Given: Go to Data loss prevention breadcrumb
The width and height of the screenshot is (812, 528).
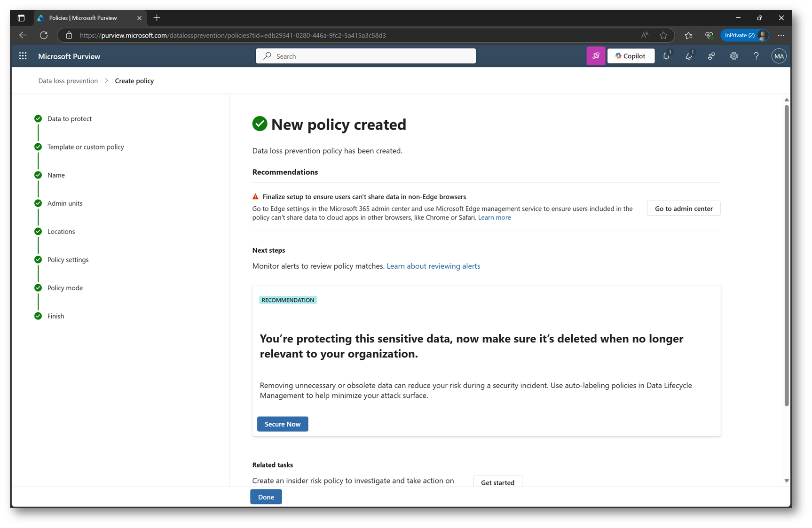Looking at the screenshot, I should [x=68, y=81].
